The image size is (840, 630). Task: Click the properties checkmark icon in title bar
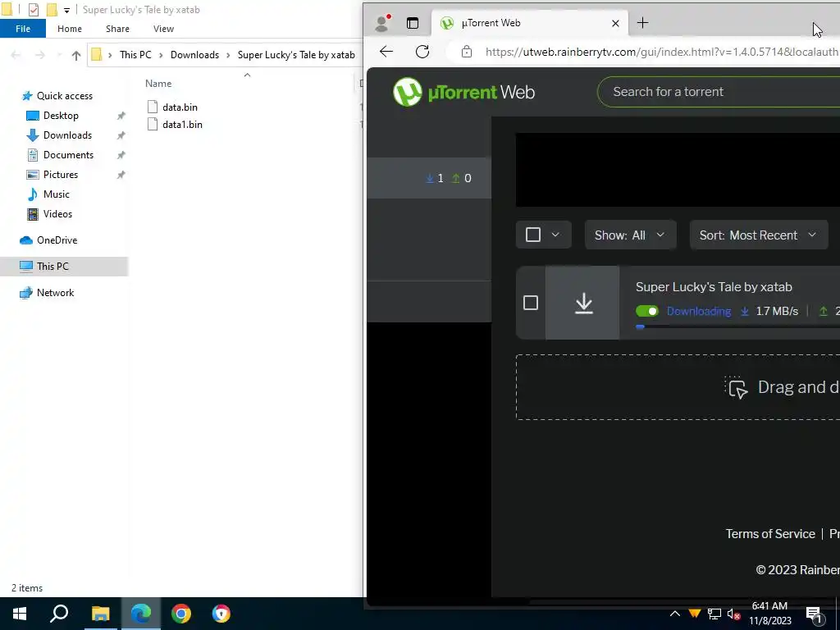click(33, 10)
